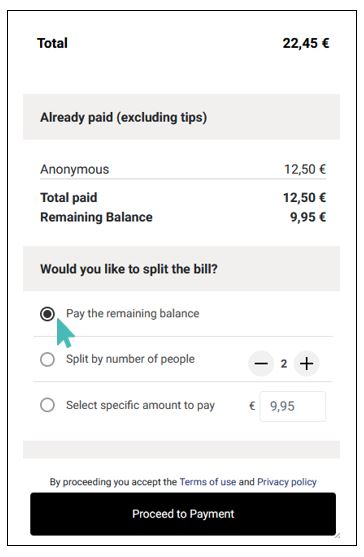Click the people count number 2
The width and height of the screenshot is (364, 557).
click(x=284, y=364)
